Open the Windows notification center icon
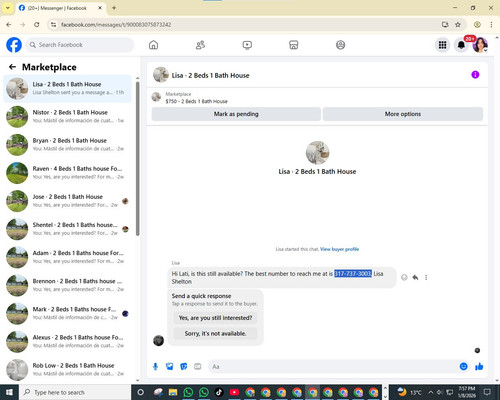 click(487, 392)
